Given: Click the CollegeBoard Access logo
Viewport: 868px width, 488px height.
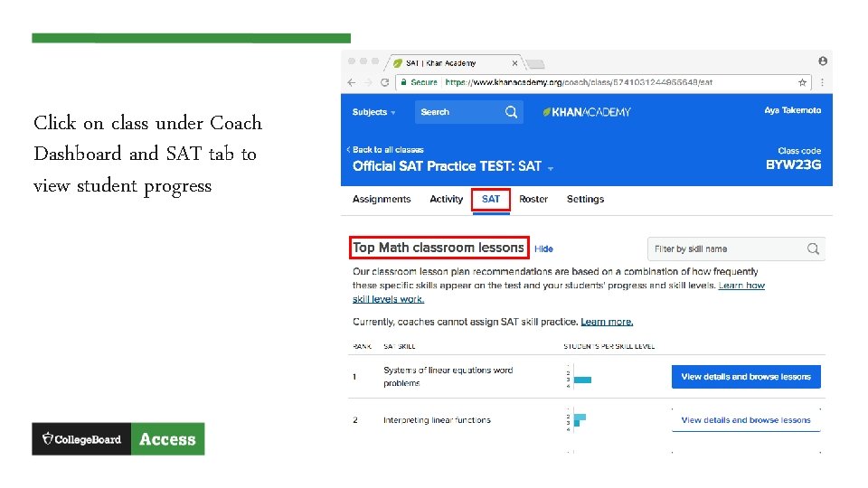Looking at the screenshot, I should [x=118, y=439].
